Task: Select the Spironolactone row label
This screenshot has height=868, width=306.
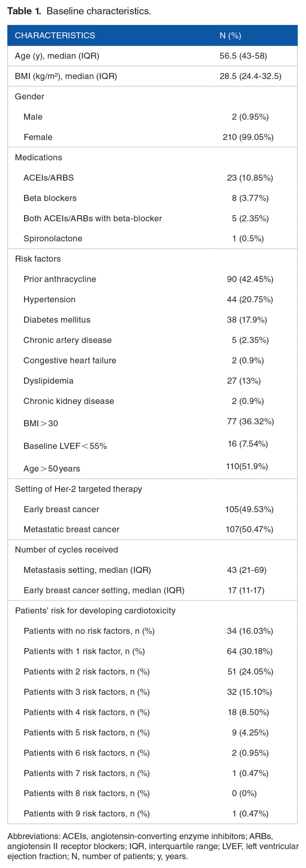Action: [53, 238]
